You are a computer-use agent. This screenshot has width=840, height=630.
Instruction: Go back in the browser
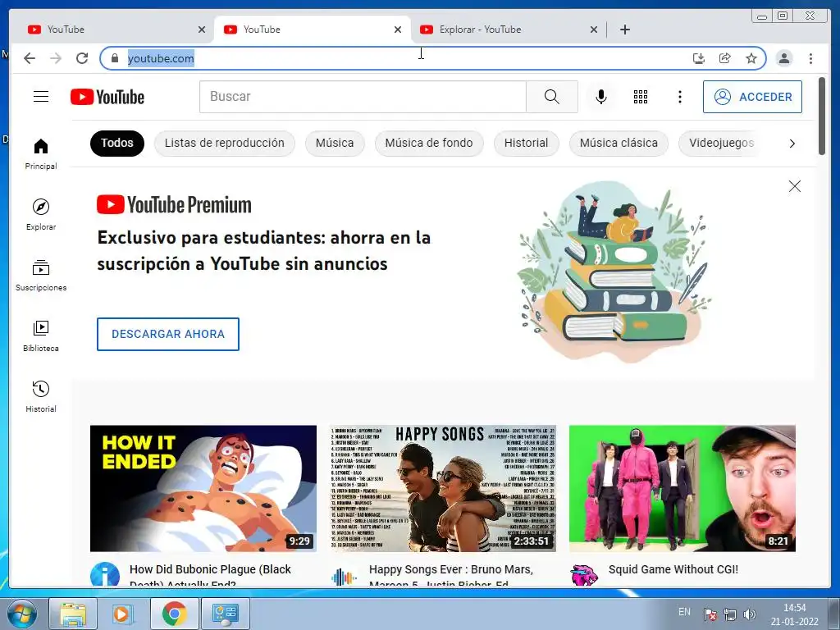pyautogui.click(x=30, y=58)
